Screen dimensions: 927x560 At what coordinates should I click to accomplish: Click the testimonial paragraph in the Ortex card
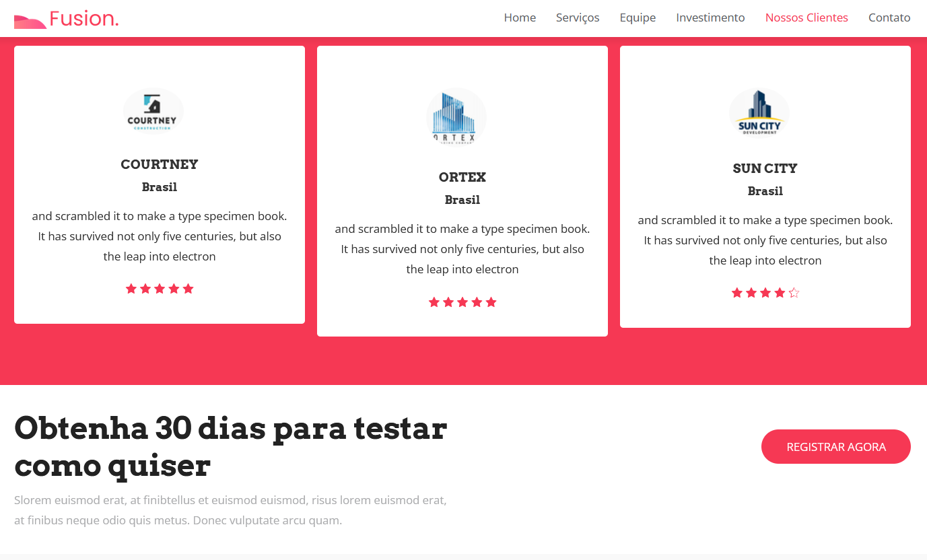(462, 249)
